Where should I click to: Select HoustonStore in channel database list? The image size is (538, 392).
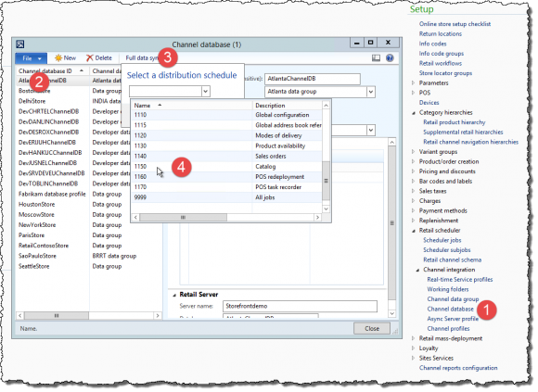coord(37,205)
